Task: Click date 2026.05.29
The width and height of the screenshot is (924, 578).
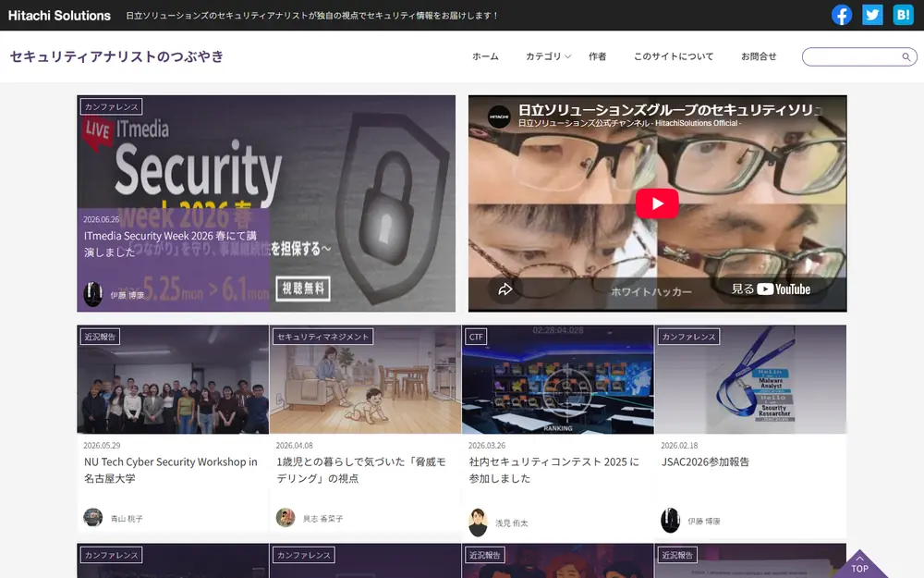Action: point(102,446)
